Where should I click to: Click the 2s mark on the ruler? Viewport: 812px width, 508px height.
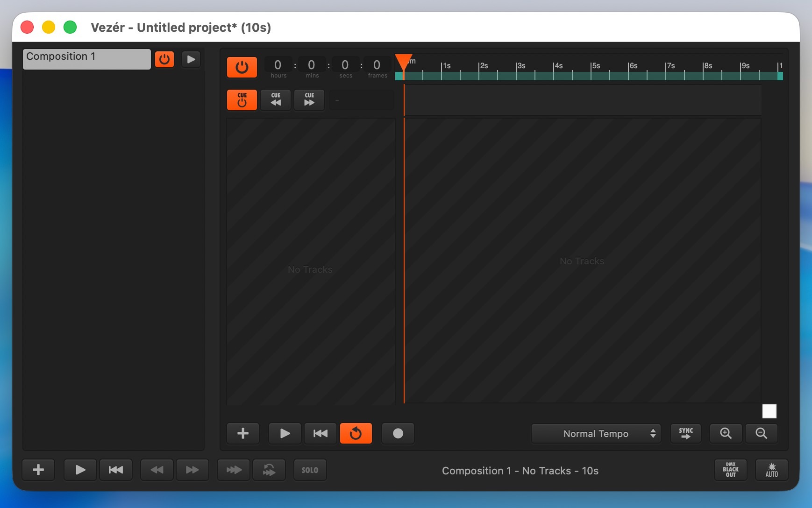(484, 66)
